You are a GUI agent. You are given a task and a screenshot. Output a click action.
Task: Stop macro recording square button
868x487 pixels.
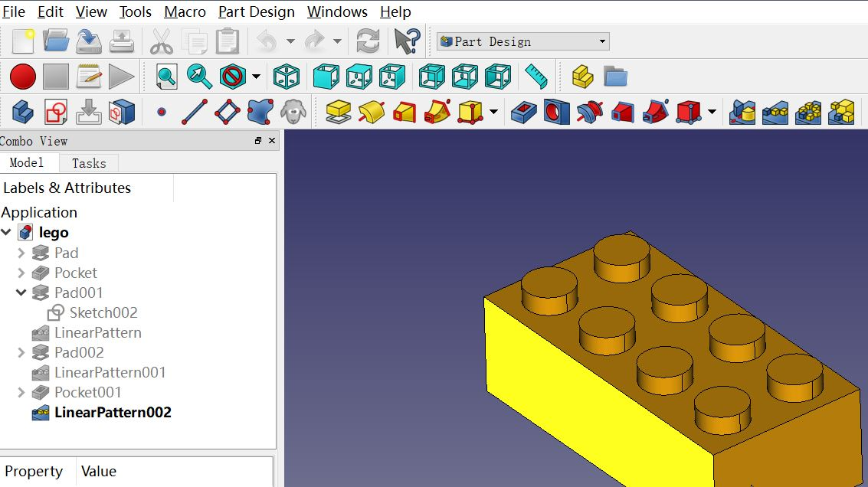tap(56, 77)
